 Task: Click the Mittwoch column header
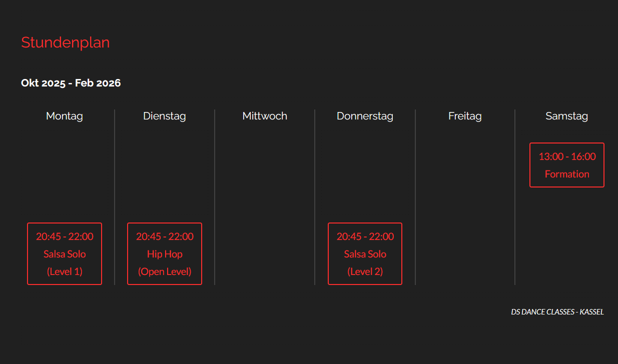(x=265, y=116)
